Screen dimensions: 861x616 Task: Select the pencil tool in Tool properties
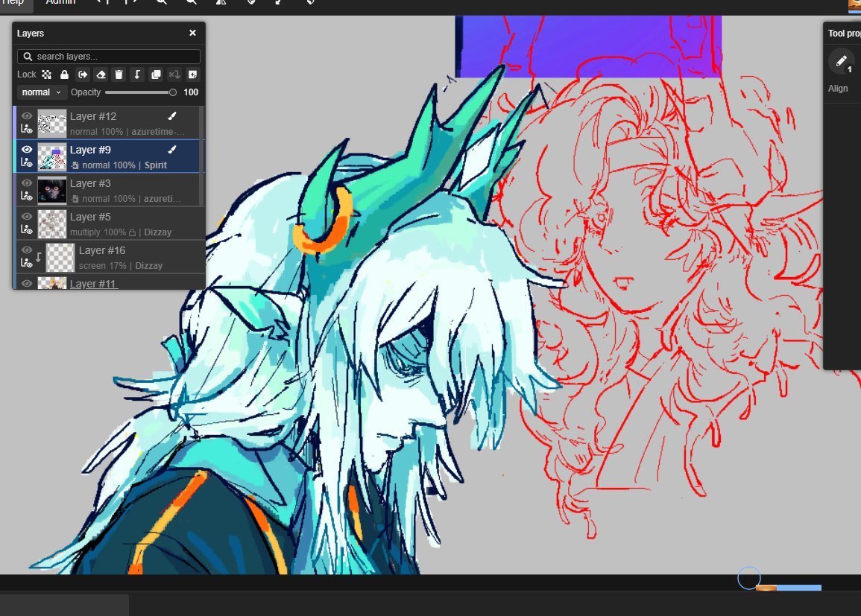(x=841, y=61)
